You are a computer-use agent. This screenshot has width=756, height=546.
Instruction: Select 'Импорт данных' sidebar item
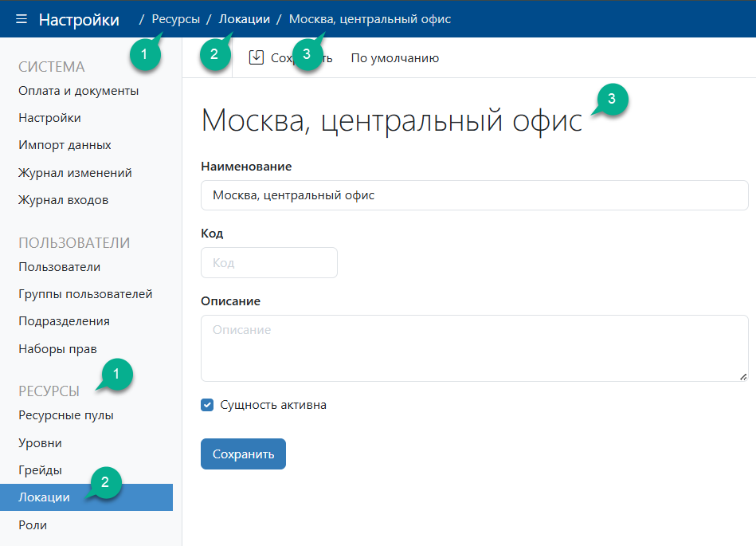tap(65, 145)
